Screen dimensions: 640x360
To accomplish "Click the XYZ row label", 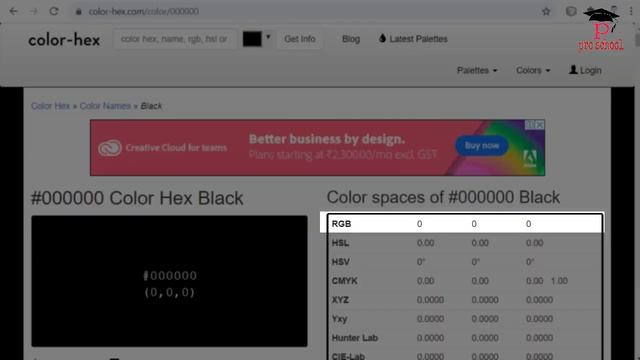I will point(340,300).
